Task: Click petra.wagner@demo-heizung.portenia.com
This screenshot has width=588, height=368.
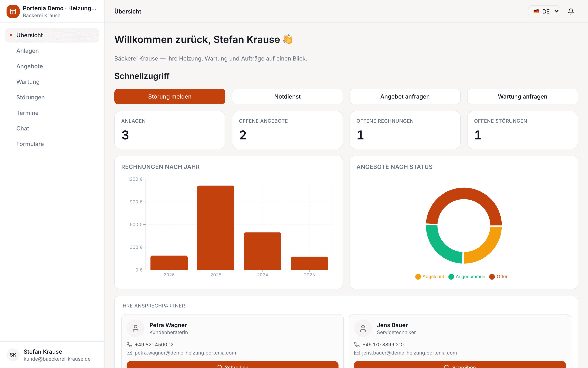Action: [x=185, y=353]
